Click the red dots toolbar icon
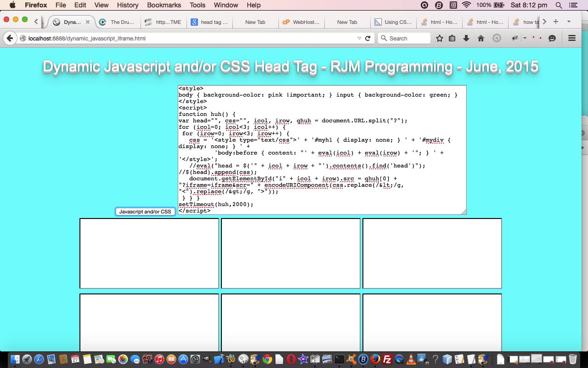Viewport: 588px width, 368px height. click(537, 38)
